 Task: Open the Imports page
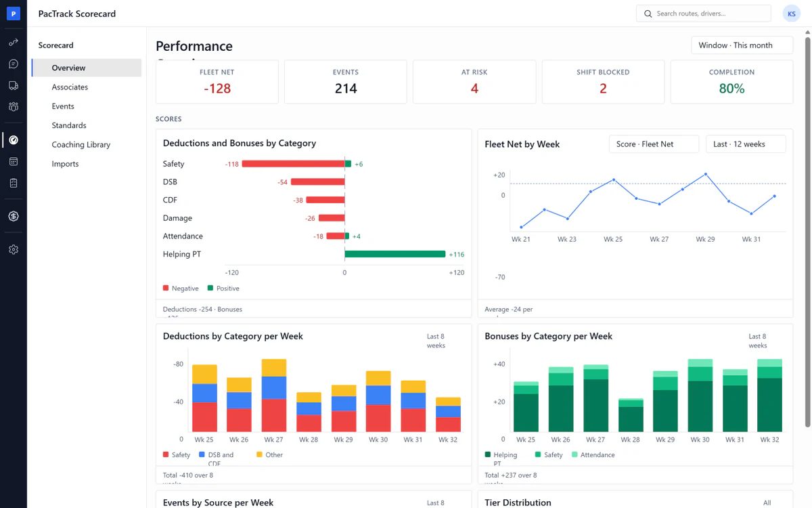click(x=87, y=164)
